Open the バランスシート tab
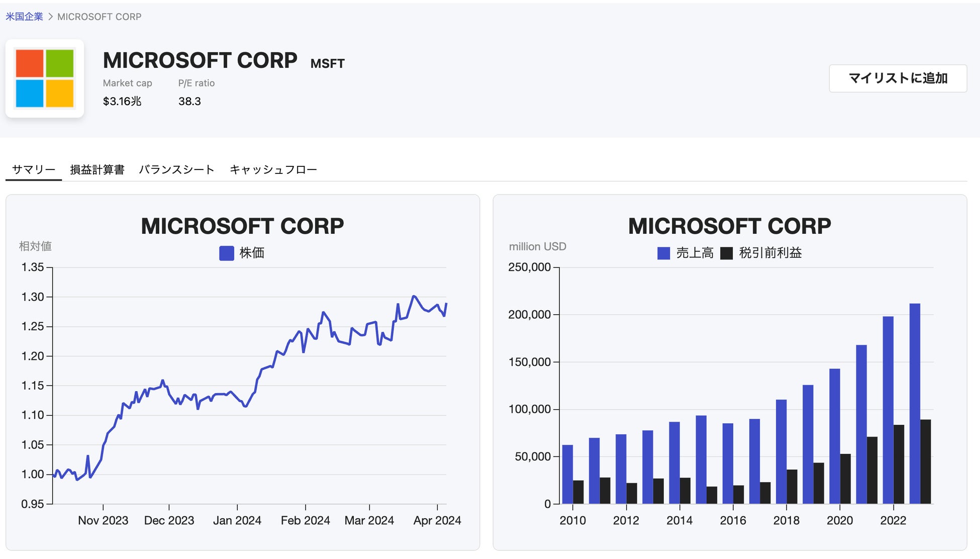The width and height of the screenshot is (980, 559). tap(176, 170)
